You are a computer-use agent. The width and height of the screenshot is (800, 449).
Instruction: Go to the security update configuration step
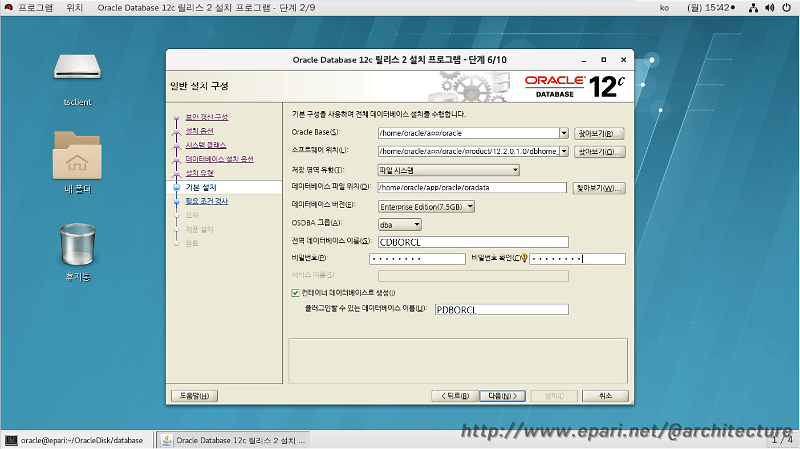pos(207,117)
